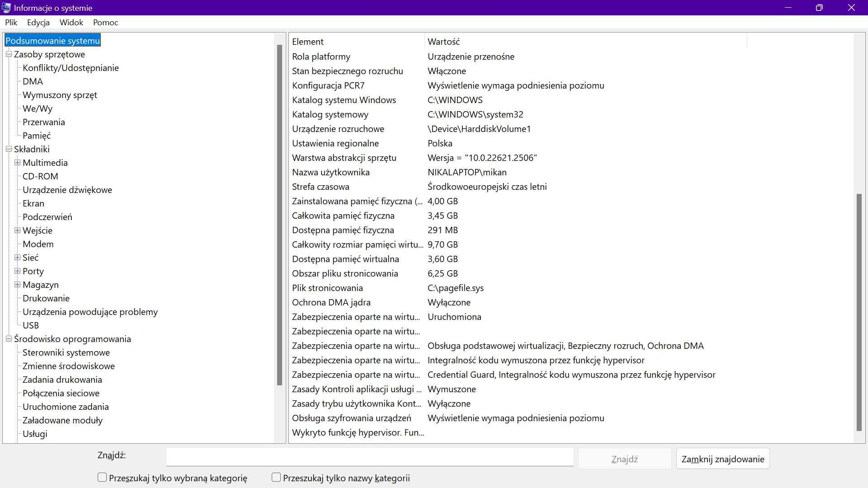868x488 pixels.
Task: Select the Obsługa szyfrowania urządzeń row
Action: click(518, 418)
